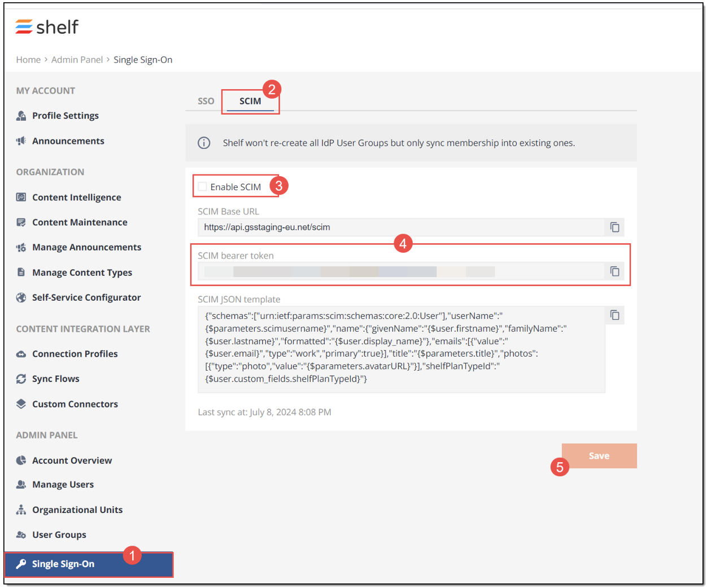
Task: Click the info icon in the notice banner
Action: click(x=204, y=143)
